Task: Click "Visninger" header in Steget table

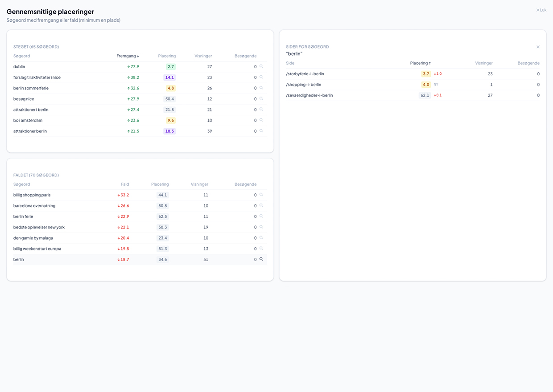Action: click(203, 56)
